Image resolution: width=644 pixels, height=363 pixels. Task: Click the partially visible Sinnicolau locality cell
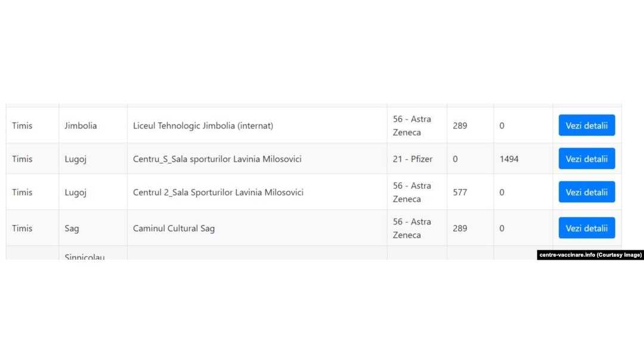pos(93,253)
